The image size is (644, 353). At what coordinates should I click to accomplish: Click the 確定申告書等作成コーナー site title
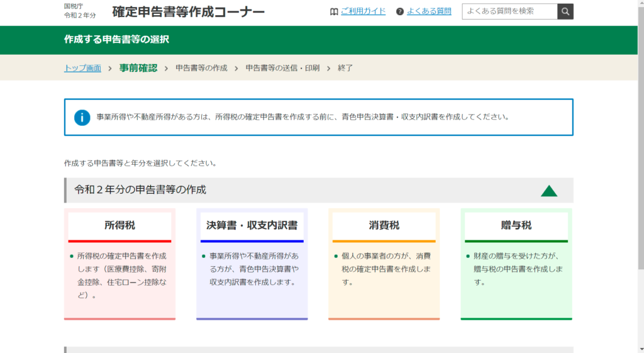tap(188, 12)
